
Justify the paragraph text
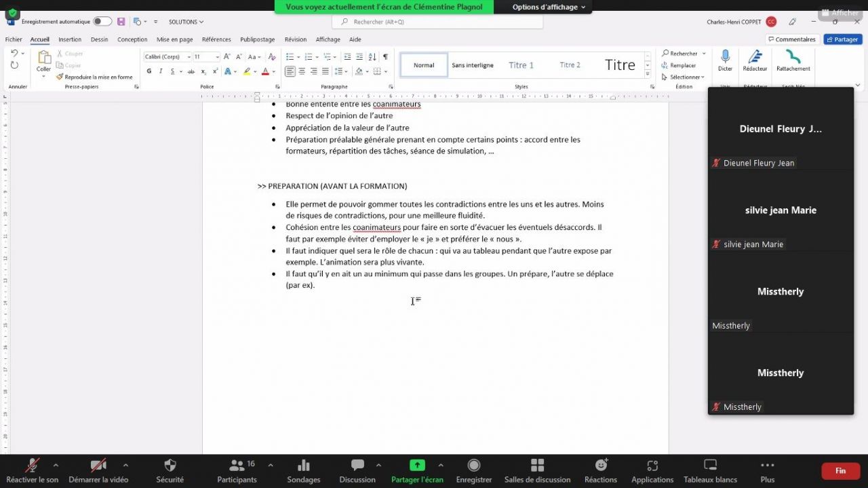325,71
